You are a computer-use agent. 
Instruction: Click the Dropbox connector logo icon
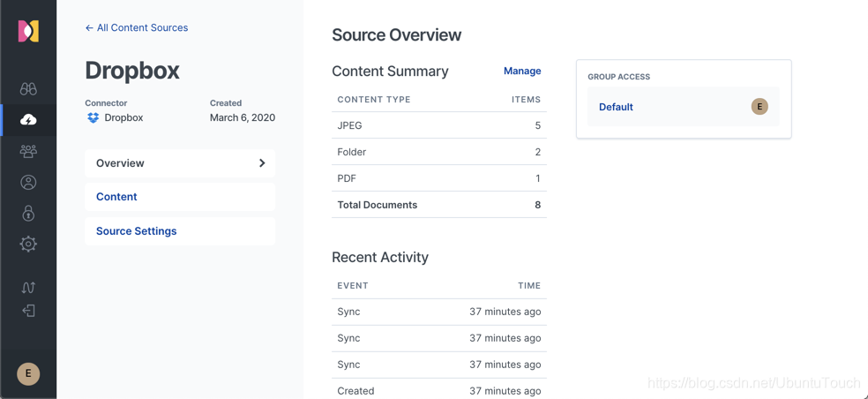93,118
